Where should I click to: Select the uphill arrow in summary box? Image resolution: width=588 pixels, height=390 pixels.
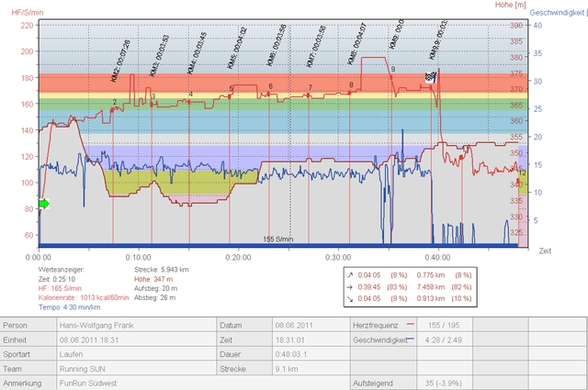(351, 273)
